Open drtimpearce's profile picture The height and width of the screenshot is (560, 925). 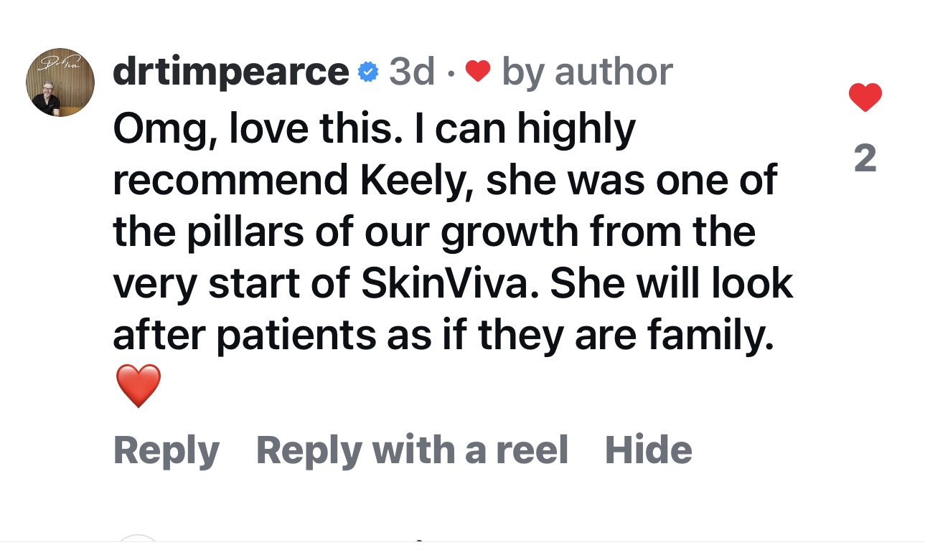click(61, 83)
